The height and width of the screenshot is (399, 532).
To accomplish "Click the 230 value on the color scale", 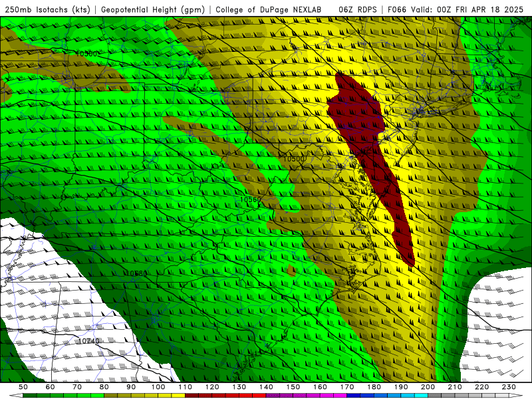I will (x=509, y=387).
